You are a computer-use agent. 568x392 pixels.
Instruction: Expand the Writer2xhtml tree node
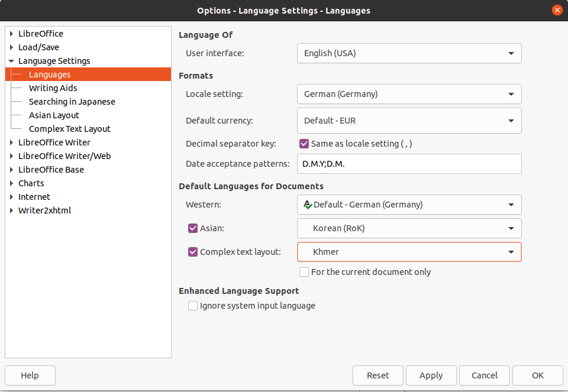click(11, 210)
